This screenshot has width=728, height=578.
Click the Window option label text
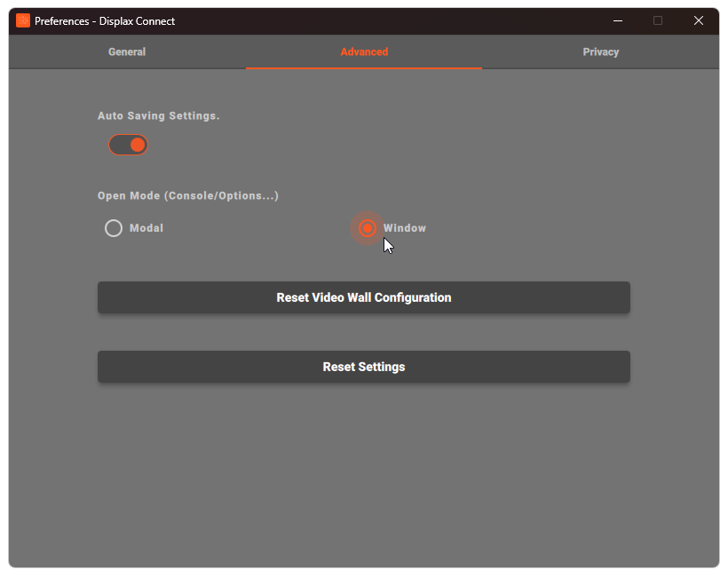click(x=405, y=228)
